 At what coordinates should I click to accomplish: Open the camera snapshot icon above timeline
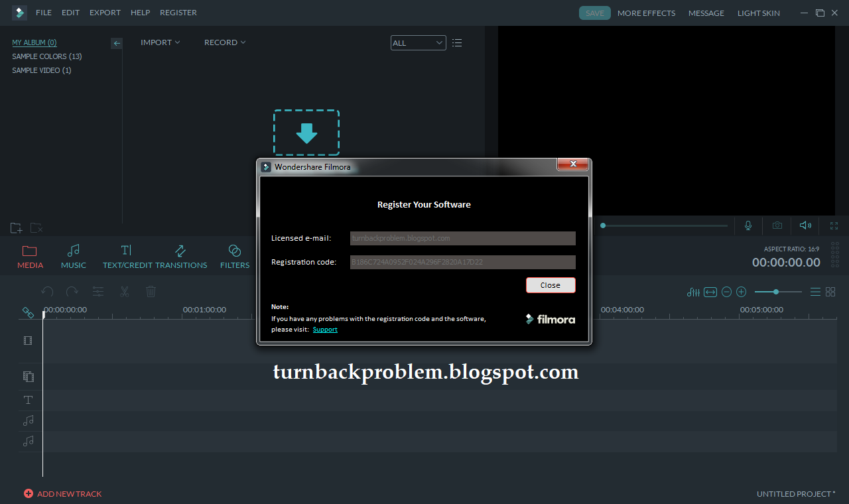click(777, 225)
